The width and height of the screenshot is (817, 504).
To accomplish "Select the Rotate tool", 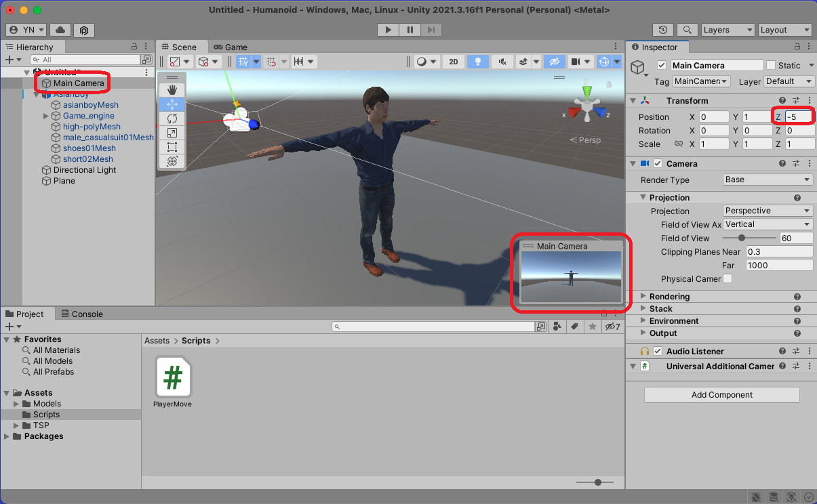I will coord(172,119).
